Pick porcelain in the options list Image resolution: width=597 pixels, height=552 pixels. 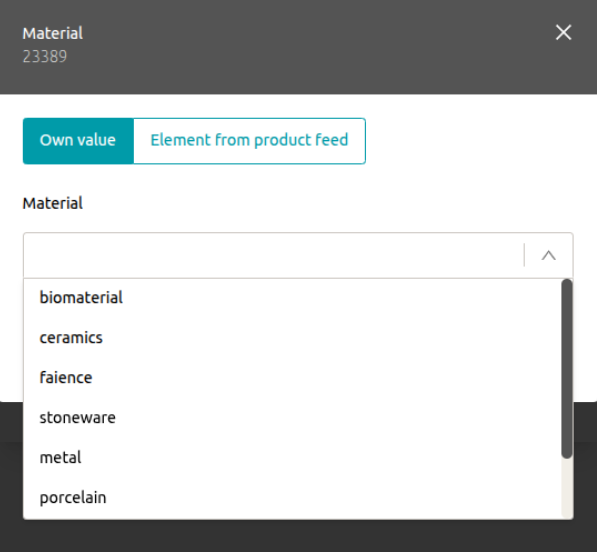292,498
